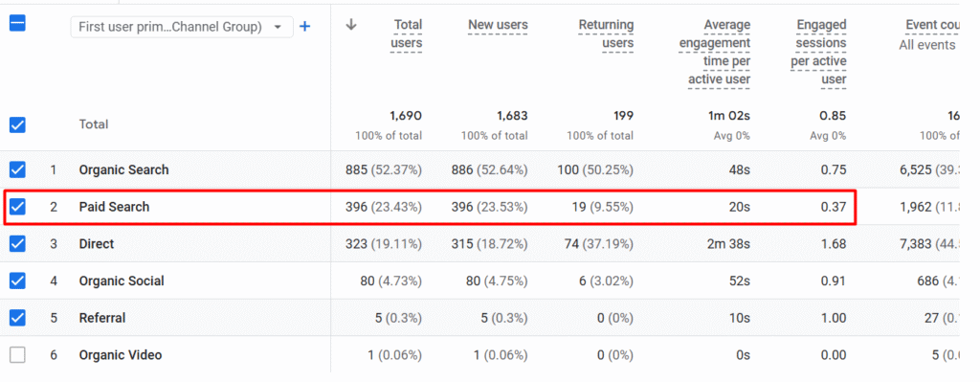This screenshot has width=980, height=382.
Task: Uncheck the Organic Search row checkbox
Action: 17,169
